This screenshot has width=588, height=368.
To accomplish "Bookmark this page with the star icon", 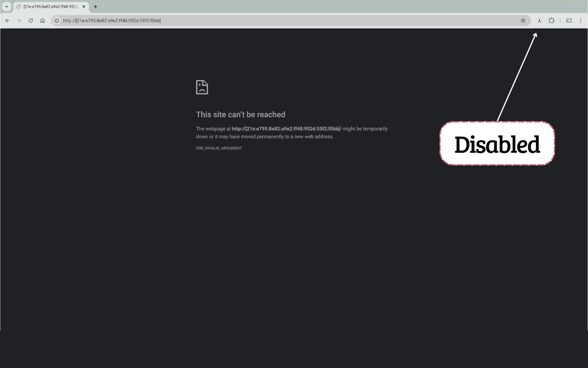I will click(x=523, y=20).
